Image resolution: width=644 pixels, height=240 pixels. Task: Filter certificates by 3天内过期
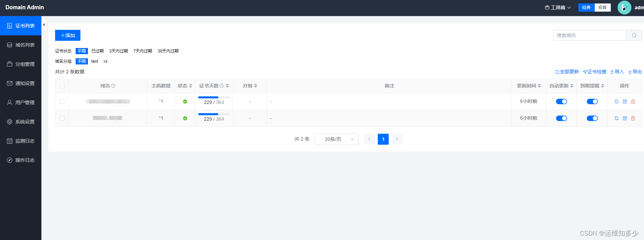click(118, 51)
